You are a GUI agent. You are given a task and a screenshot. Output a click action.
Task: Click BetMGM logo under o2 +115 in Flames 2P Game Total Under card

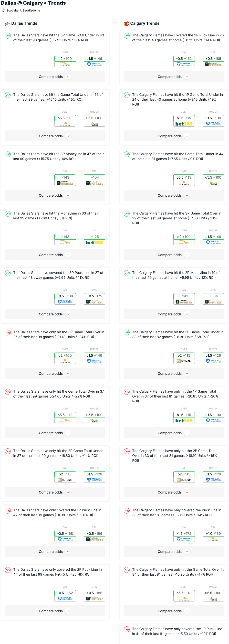(x=184, y=361)
